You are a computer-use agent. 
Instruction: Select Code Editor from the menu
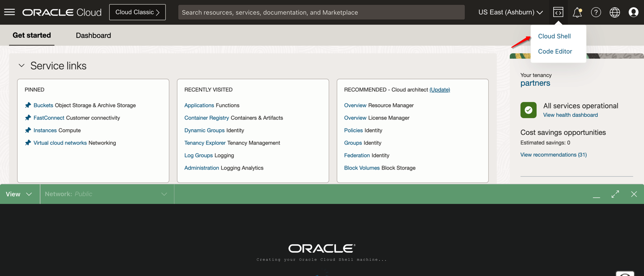(x=555, y=51)
